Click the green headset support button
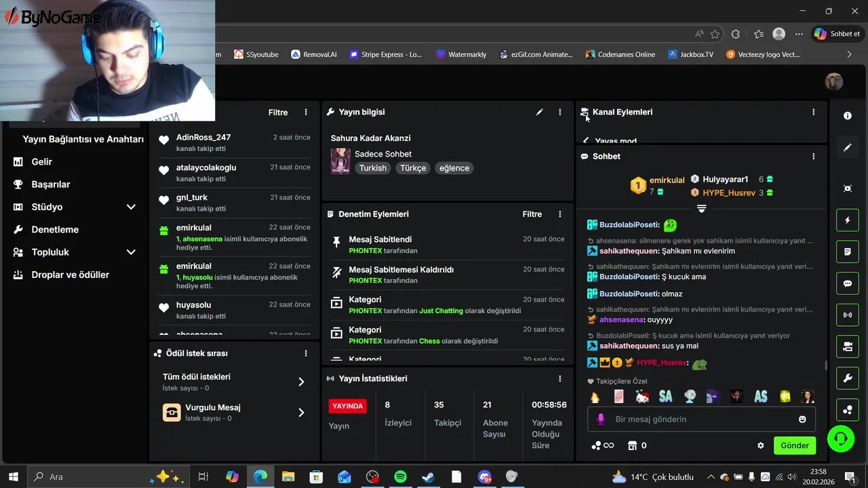Screen dimensions: 868x488 click(841, 439)
